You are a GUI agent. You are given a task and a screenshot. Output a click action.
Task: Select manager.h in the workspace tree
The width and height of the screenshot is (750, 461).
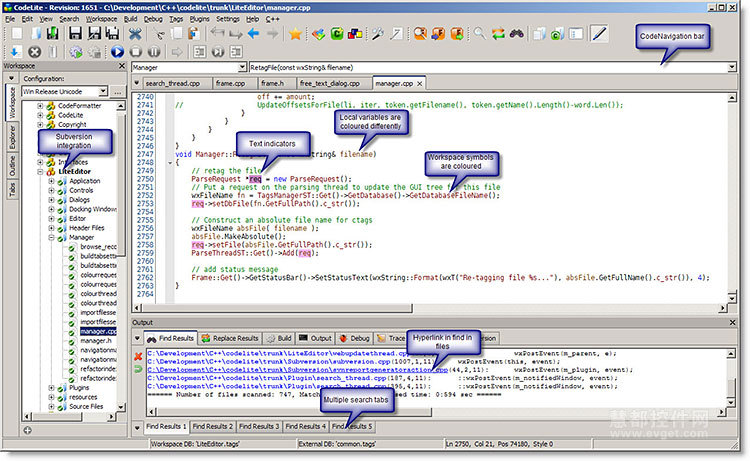click(x=96, y=341)
